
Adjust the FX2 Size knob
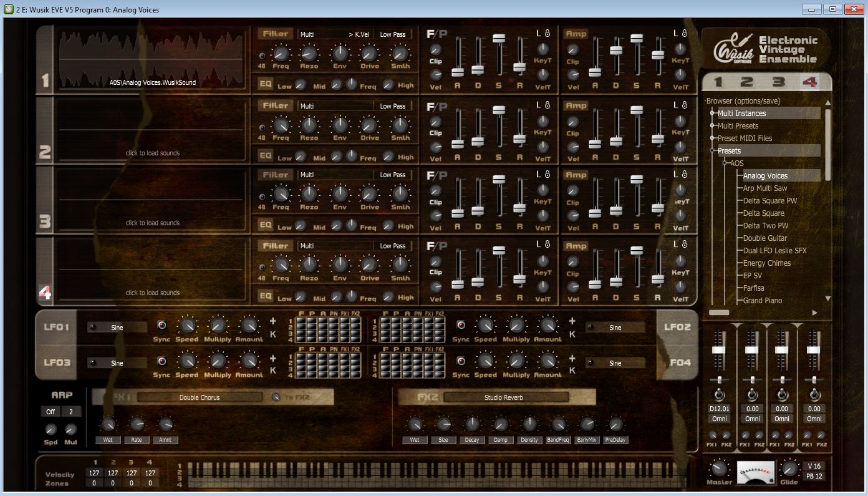click(443, 425)
